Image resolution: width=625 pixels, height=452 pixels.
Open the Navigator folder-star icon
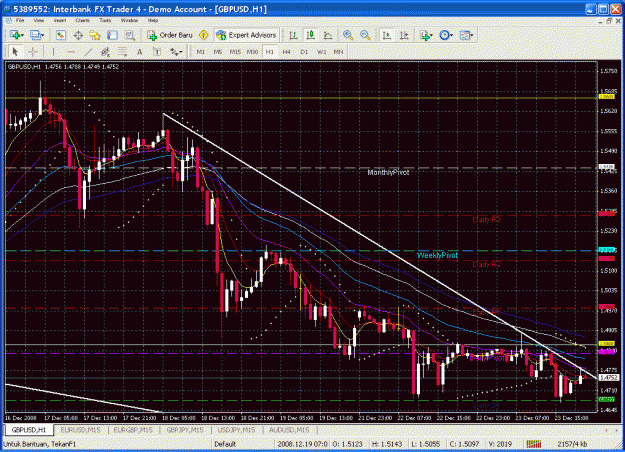(95, 35)
